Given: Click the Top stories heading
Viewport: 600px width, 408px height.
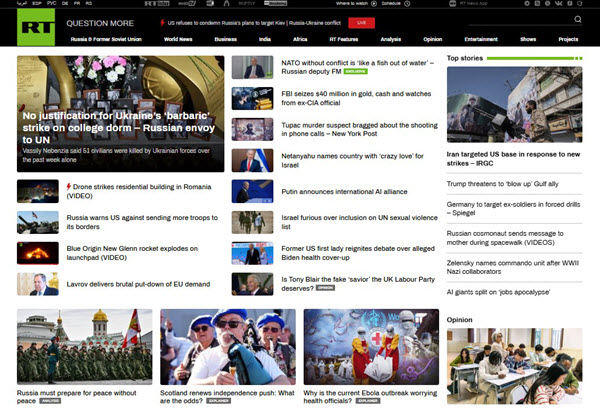Looking at the screenshot, I should click(x=465, y=58).
